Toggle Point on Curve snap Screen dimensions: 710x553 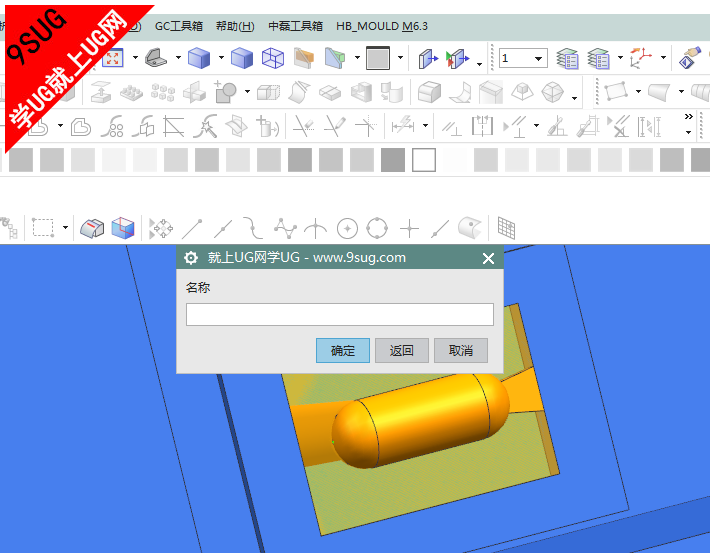click(440, 228)
